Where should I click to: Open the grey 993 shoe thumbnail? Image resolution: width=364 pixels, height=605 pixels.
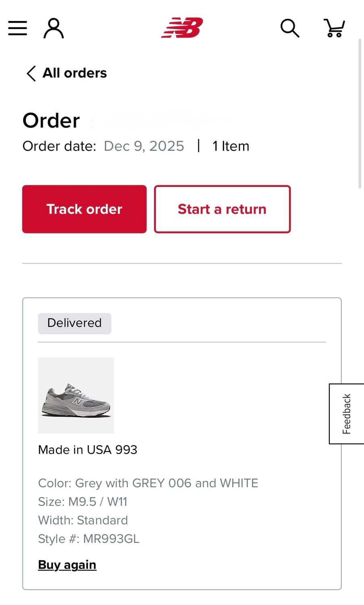tap(76, 395)
